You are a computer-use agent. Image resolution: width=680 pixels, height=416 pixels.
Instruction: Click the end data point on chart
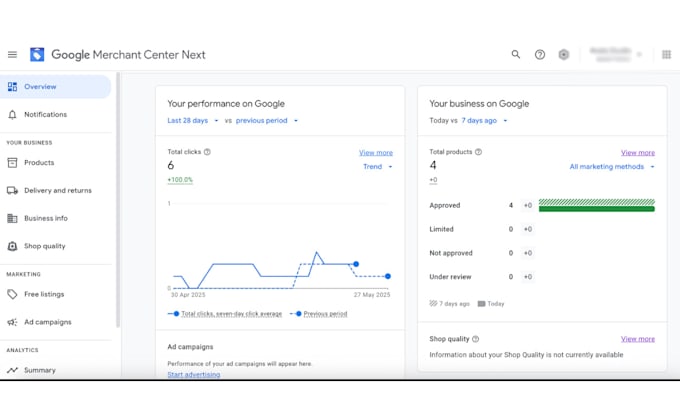(388, 276)
